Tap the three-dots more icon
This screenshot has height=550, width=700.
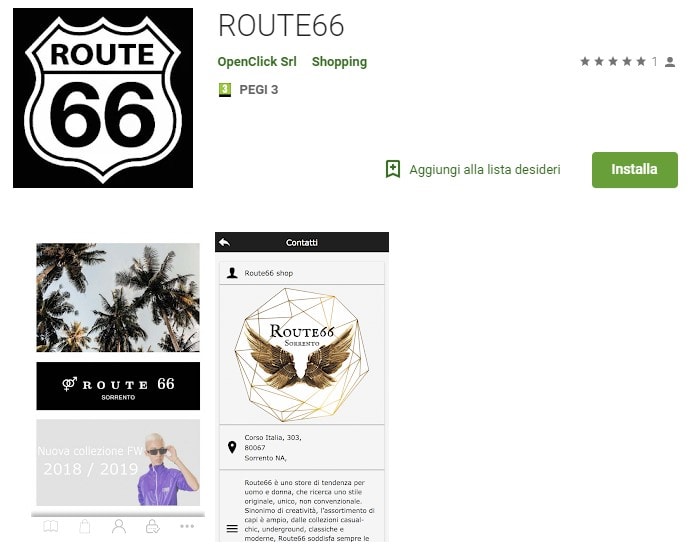point(187,526)
